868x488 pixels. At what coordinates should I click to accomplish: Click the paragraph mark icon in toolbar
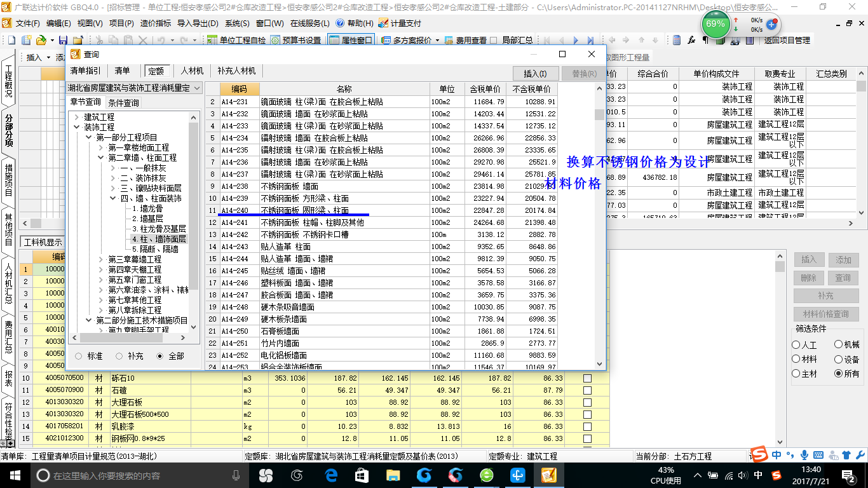[705, 40]
